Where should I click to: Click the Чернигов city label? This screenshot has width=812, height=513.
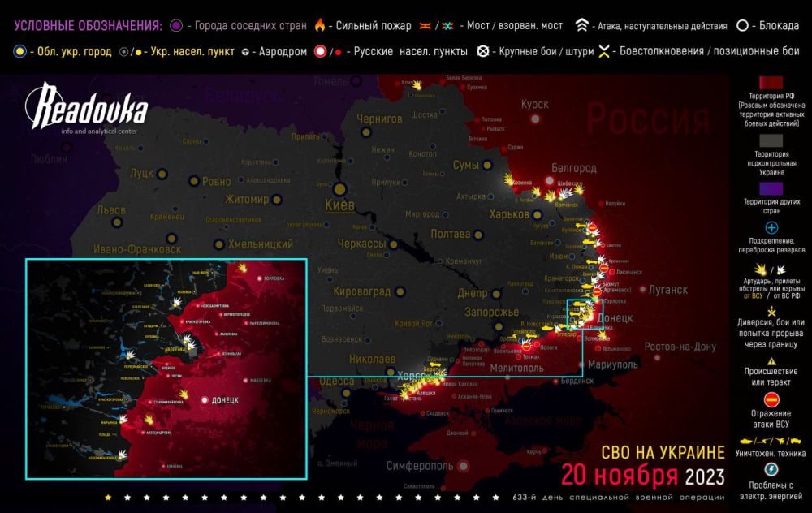[379, 119]
